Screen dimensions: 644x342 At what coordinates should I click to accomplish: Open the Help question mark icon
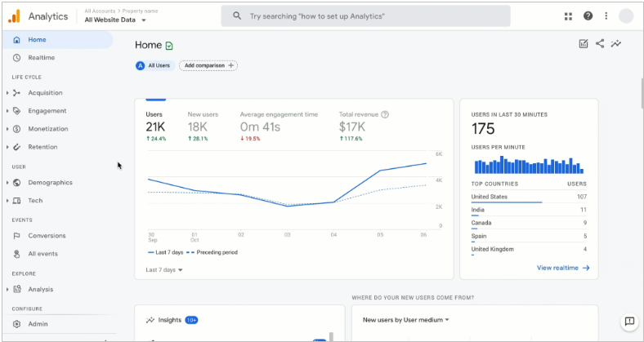click(x=588, y=16)
